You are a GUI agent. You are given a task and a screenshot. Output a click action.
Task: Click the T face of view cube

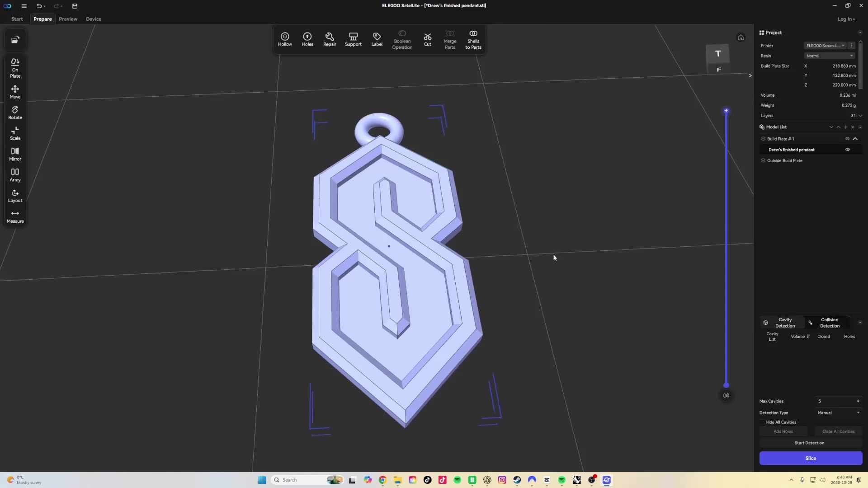(x=717, y=54)
